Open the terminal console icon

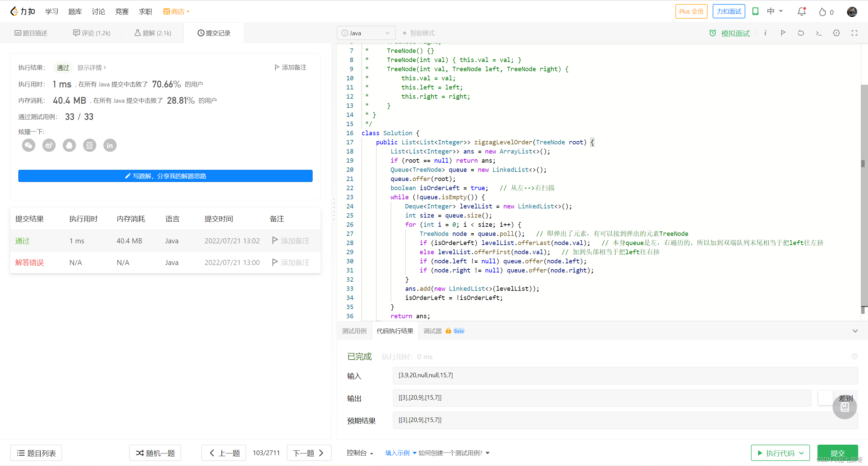coord(818,33)
